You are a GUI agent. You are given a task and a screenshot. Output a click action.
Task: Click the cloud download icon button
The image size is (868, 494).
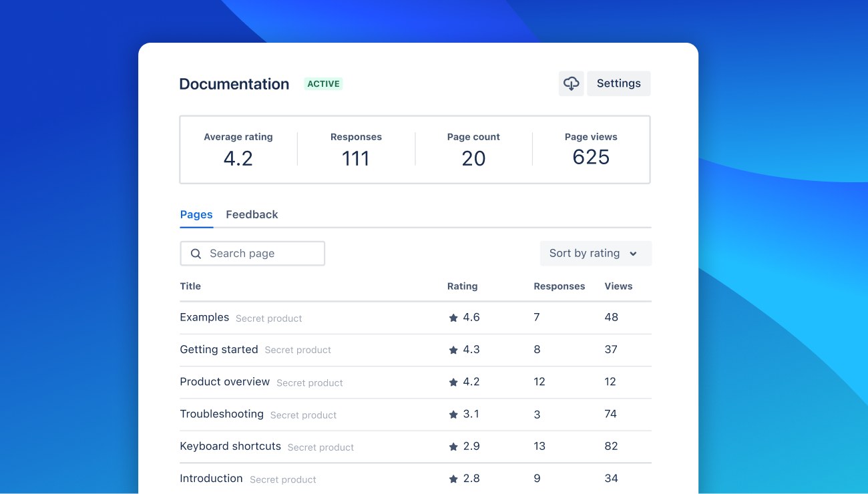coord(571,83)
